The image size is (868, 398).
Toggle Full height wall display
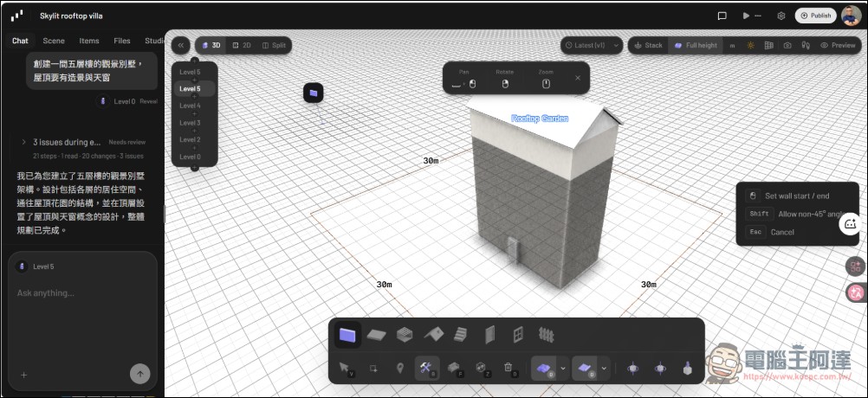click(x=696, y=45)
